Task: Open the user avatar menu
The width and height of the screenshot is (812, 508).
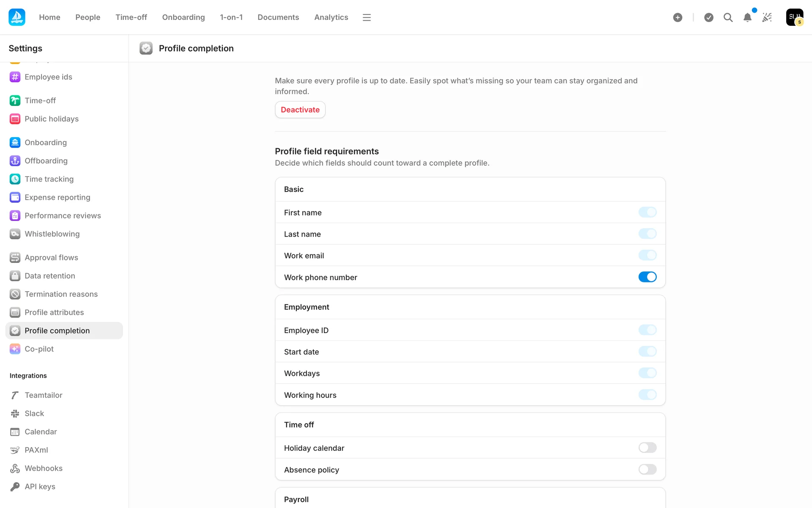Action: [794, 17]
